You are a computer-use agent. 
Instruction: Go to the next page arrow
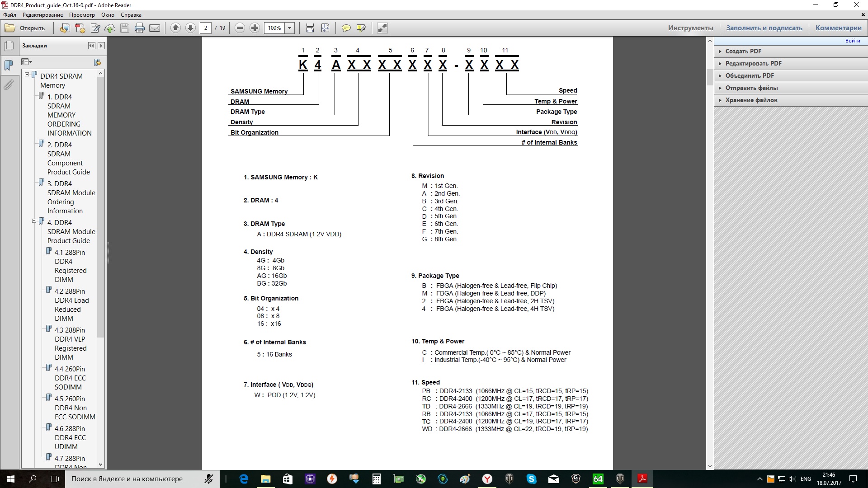(190, 28)
